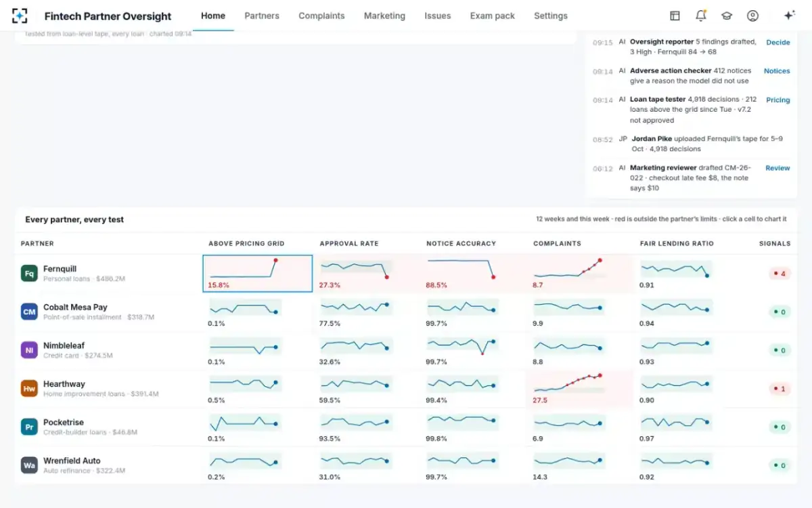812x508 pixels.
Task: Click the Marketing reviewer activity entry
Action: (x=691, y=178)
